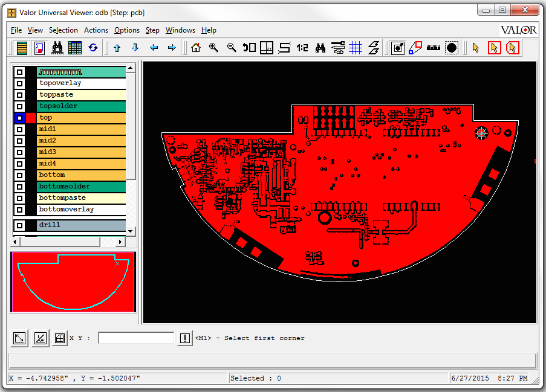
Task: Toggle visibility of bottom layer
Action: pos(19,175)
